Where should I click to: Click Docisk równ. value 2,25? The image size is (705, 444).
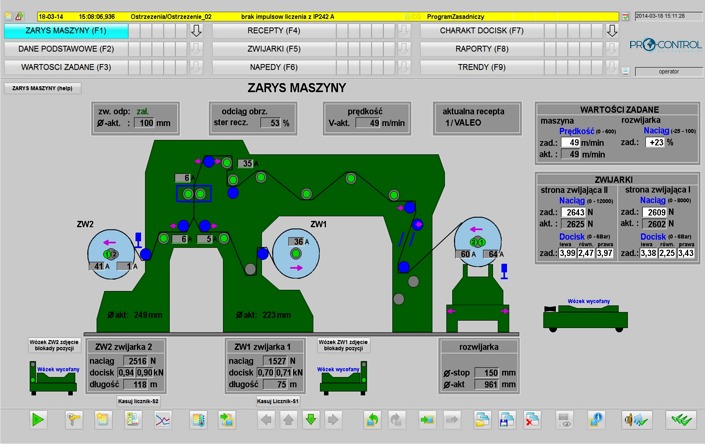pos(667,253)
